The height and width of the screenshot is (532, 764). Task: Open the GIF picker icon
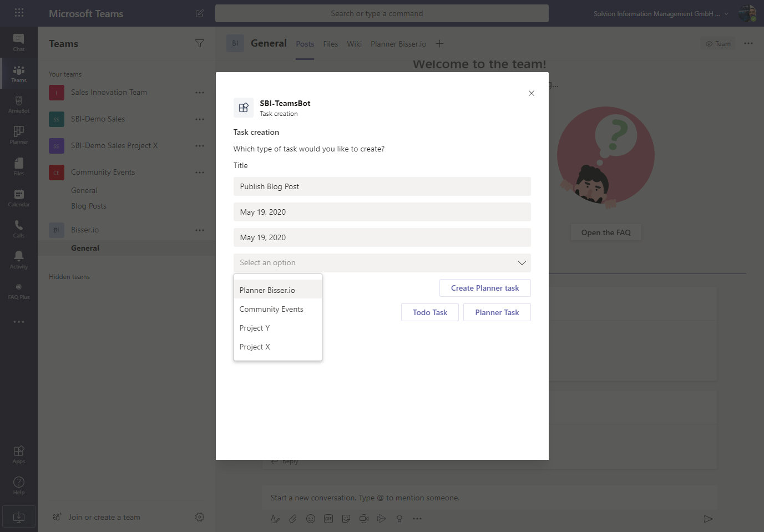tap(328, 519)
